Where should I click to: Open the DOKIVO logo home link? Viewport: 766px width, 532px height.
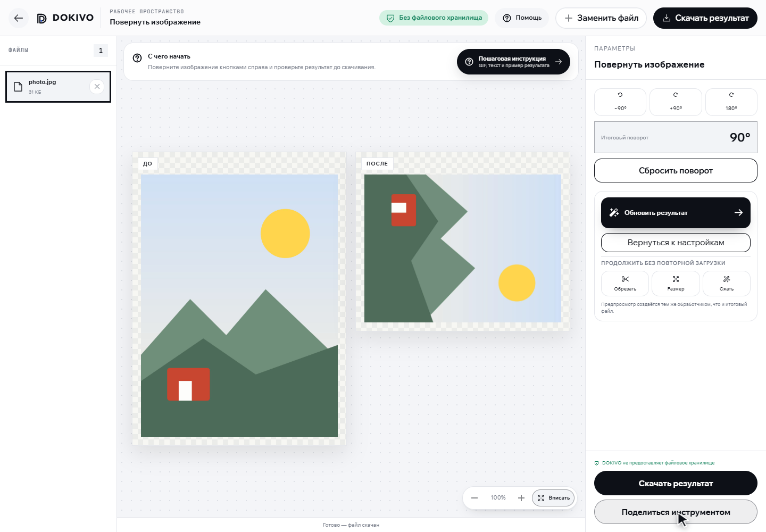65,18
